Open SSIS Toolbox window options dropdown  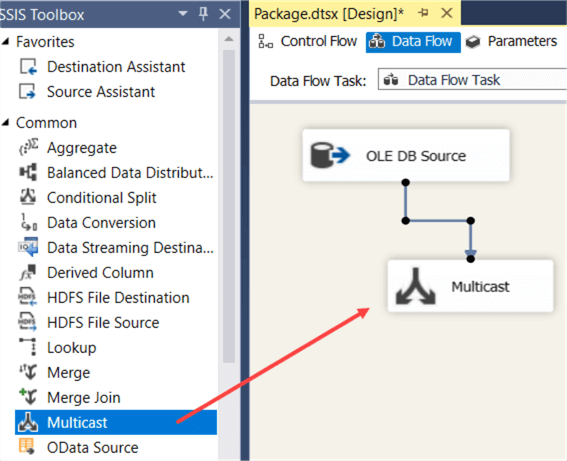coord(183,14)
